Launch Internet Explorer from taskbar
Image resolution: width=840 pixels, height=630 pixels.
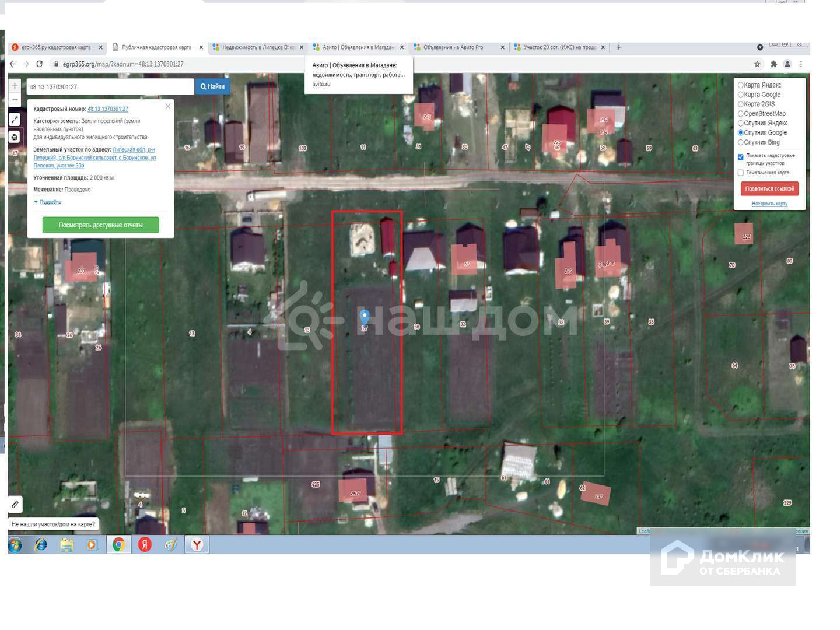pos(41,545)
